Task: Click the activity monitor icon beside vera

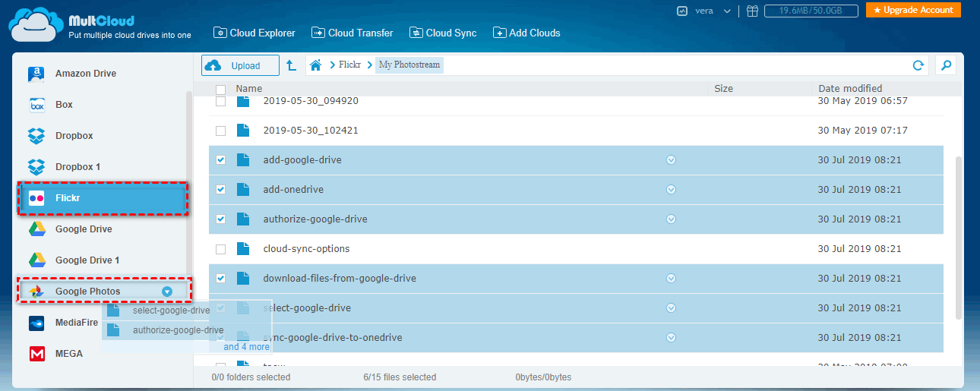Action: (x=682, y=11)
